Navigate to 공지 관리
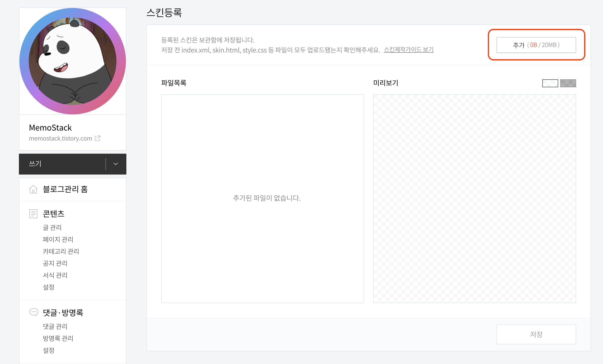Screen dimensions: 603x364 (x=55, y=263)
